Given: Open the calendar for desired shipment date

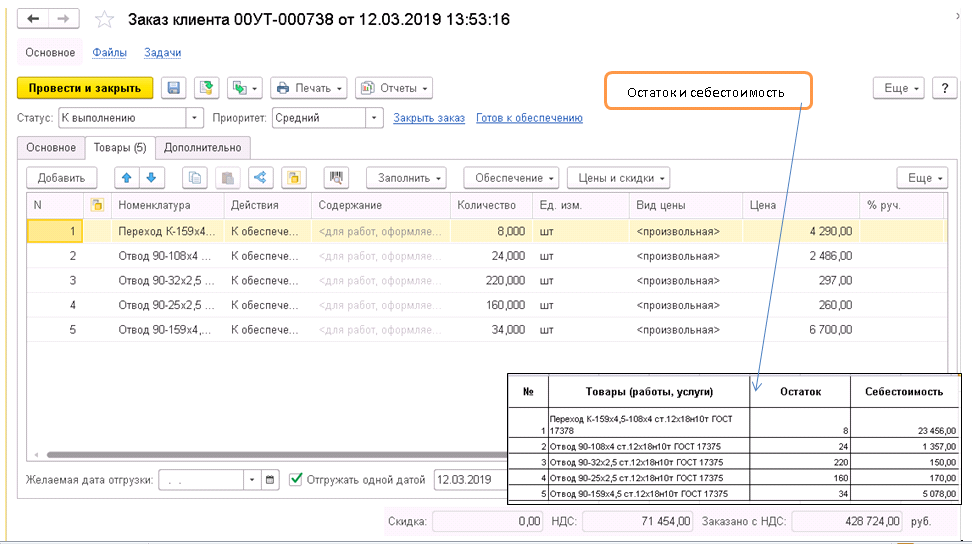Looking at the screenshot, I should (x=271, y=480).
